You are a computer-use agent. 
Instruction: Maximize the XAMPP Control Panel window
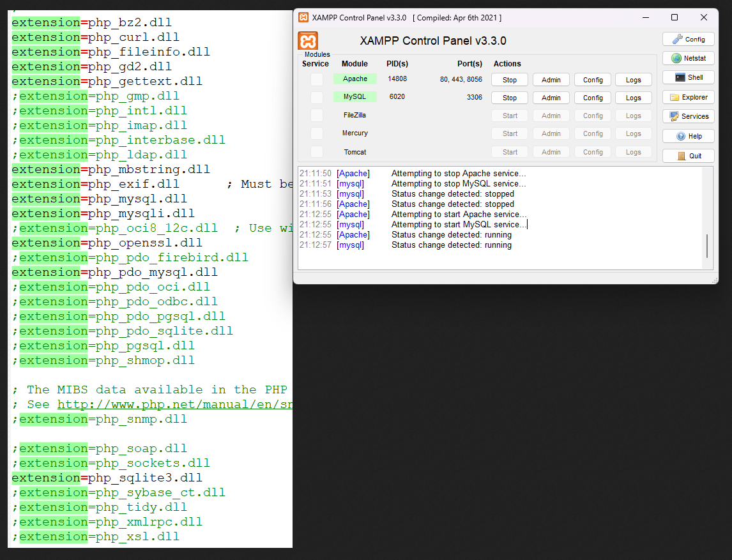(x=675, y=17)
